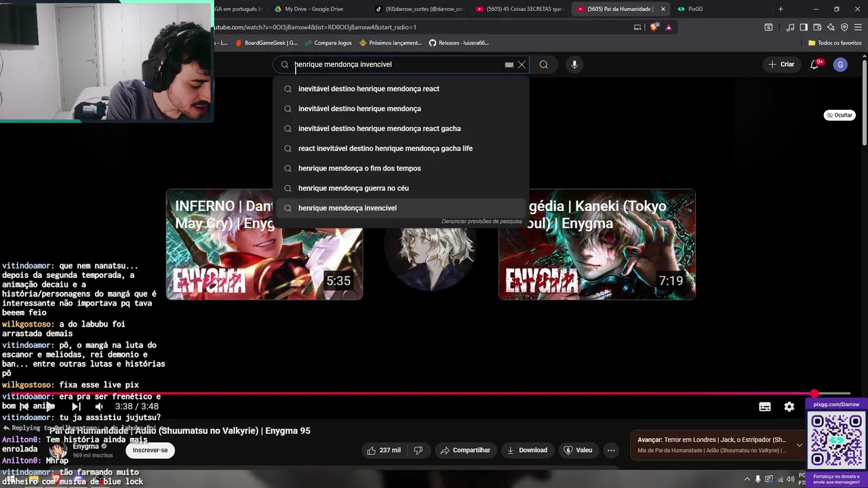The width and height of the screenshot is (868, 488).
Task: Toggle the browser sidebar panel
Action: [x=804, y=27]
